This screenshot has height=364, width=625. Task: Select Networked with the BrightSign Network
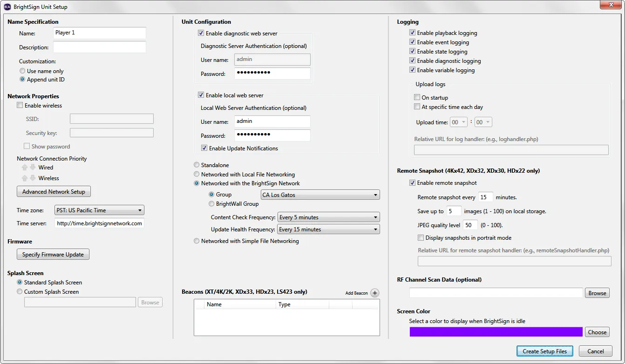(x=197, y=183)
